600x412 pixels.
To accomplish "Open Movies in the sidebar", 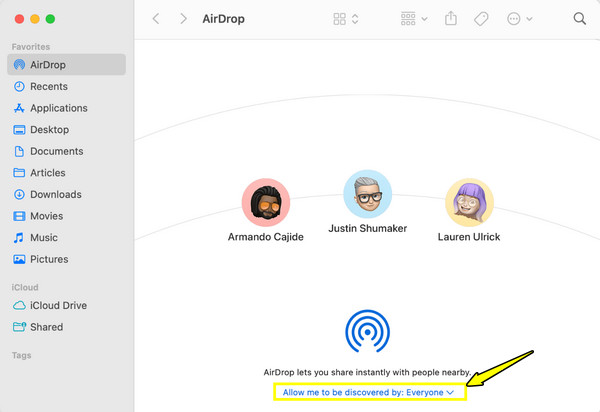I will 66,216.
